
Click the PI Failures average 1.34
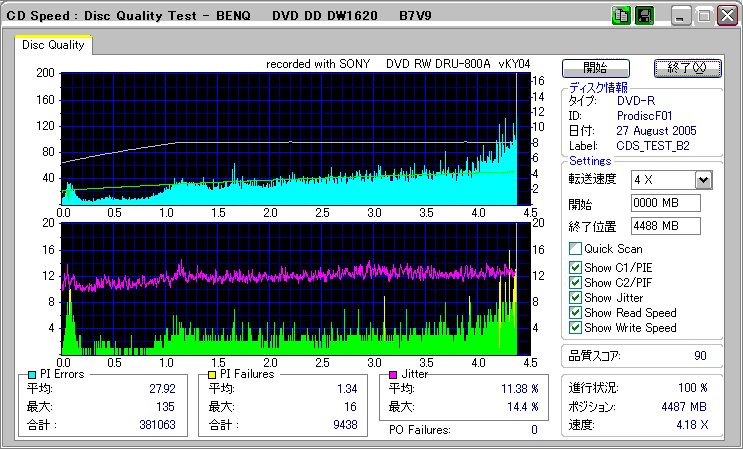pyautogui.click(x=347, y=389)
